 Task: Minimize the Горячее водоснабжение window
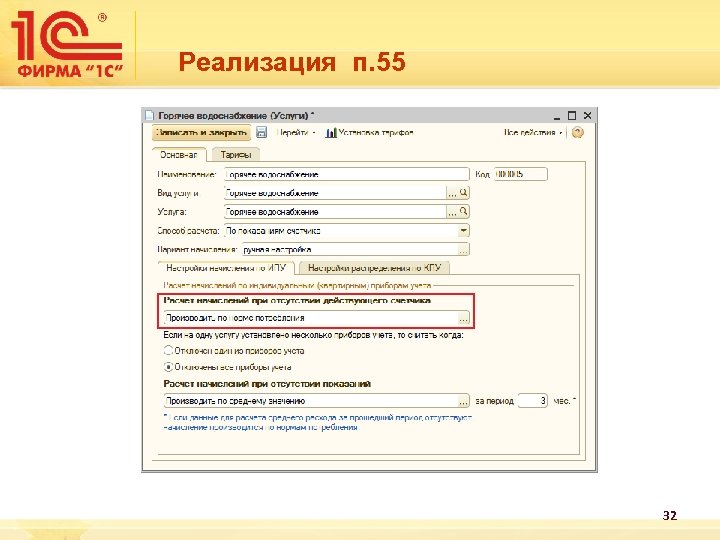(x=557, y=116)
